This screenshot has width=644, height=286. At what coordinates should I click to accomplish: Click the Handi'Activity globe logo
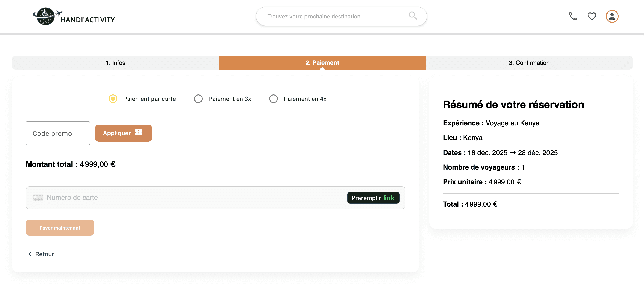(46, 16)
